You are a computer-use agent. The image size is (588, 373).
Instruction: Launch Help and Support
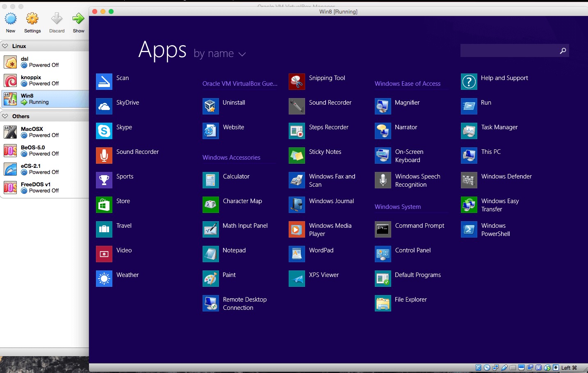point(504,78)
